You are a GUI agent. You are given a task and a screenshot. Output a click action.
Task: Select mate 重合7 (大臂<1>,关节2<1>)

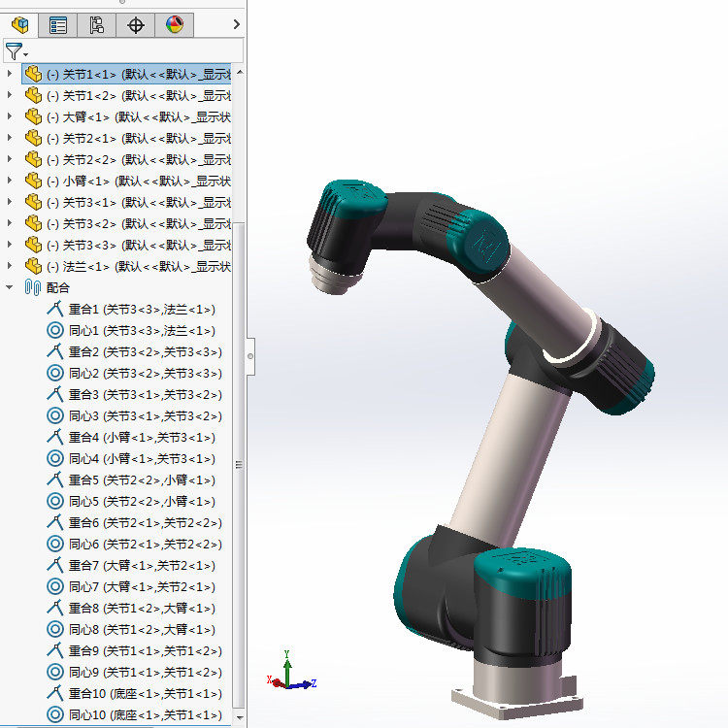tap(131, 566)
